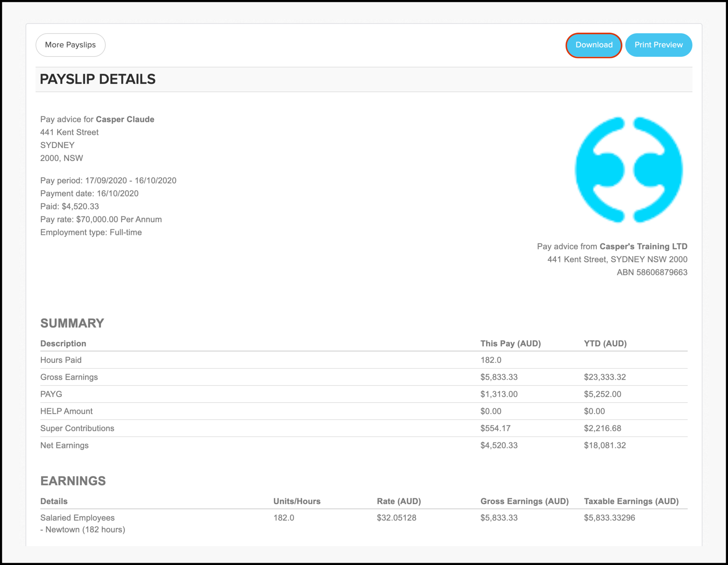Click the HELP Amount row
The width and height of the screenshot is (728, 565).
tap(66, 411)
